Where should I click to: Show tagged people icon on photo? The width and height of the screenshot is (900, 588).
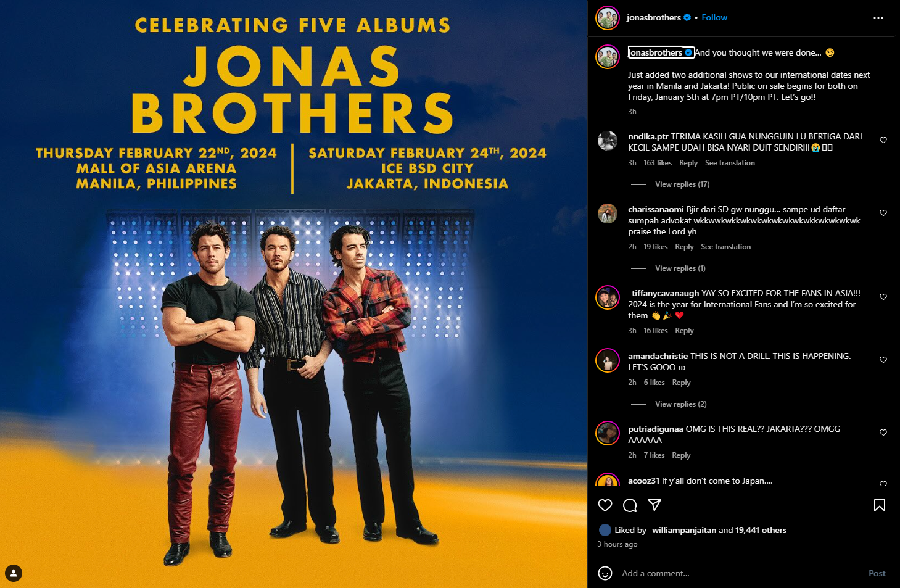[x=14, y=573]
